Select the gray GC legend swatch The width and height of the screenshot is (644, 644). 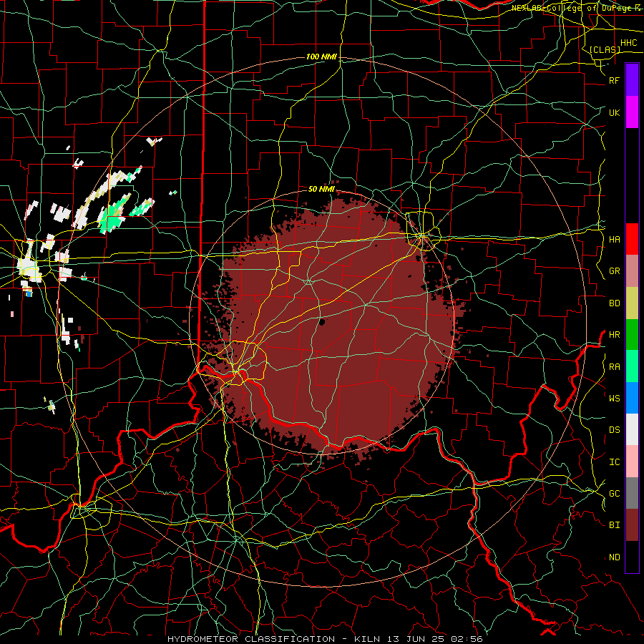coord(632,493)
